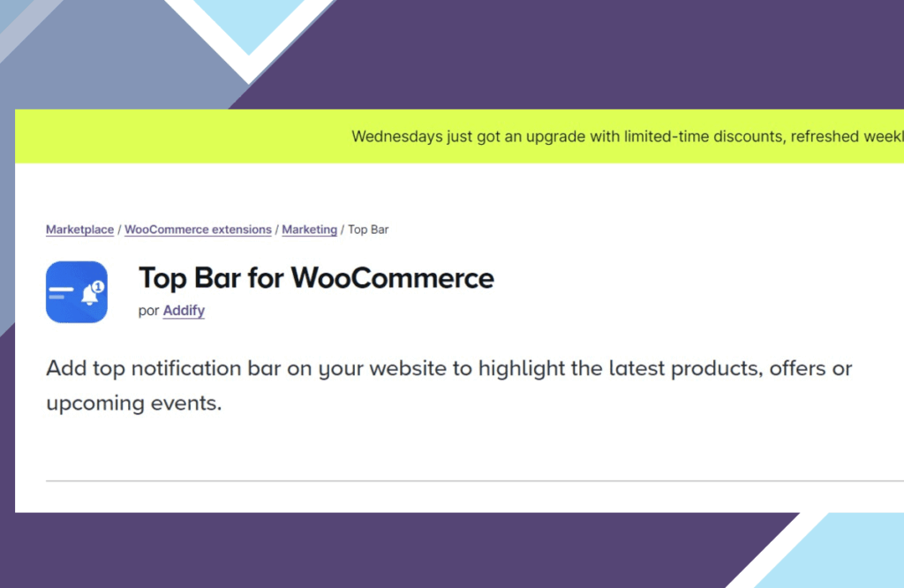The width and height of the screenshot is (904, 588).
Task: Open the Marketing category breadcrumb
Action: tap(309, 230)
